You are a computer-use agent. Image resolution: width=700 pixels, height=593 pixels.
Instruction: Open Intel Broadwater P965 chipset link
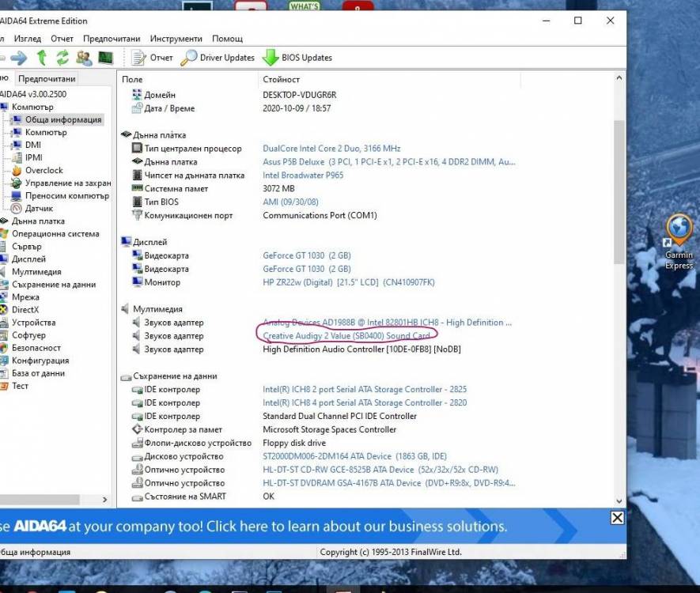tap(303, 176)
